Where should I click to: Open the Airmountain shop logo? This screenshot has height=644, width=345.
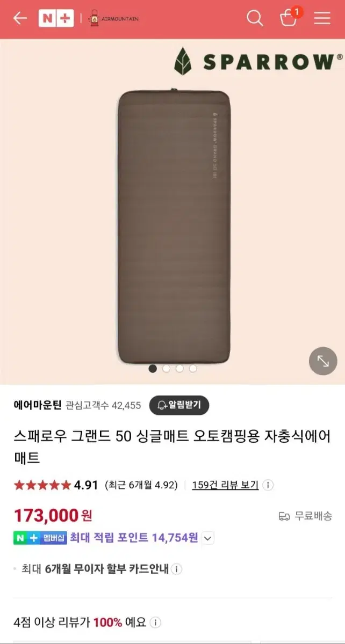(113, 18)
